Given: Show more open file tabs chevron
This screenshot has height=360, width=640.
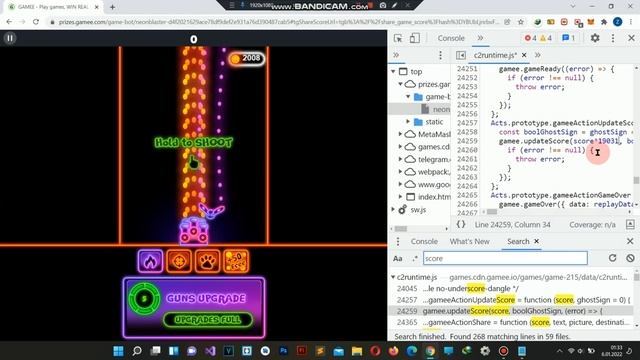Looking at the screenshot, I should pyautogui.click(x=538, y=55).
